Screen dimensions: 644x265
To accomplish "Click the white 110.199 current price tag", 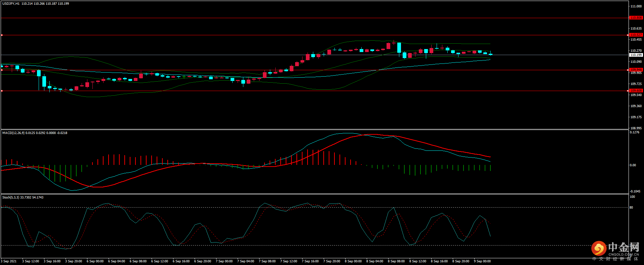I will coord(636,55).
